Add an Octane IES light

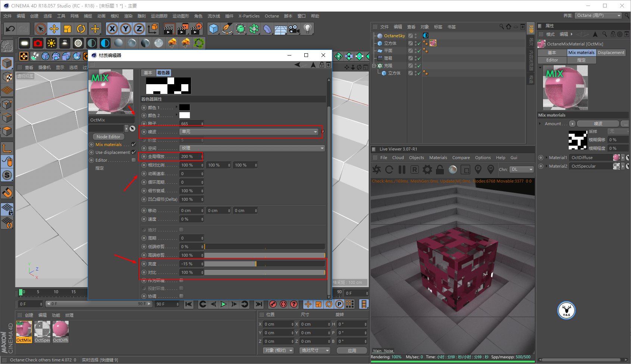pyautogui.click(x=65, y=43)
